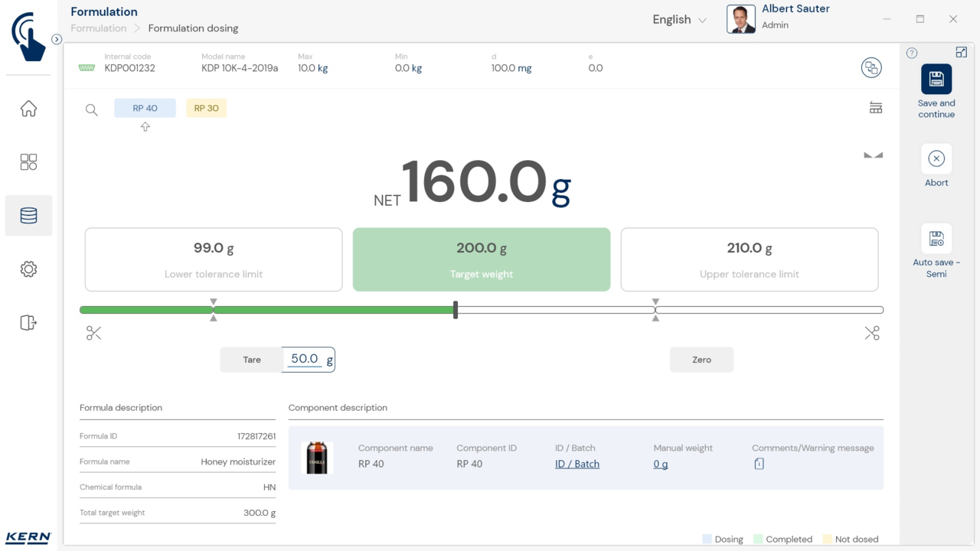Expand the sidebar navigation panel
Screen dimensions: 980x551
coord(57,39)
